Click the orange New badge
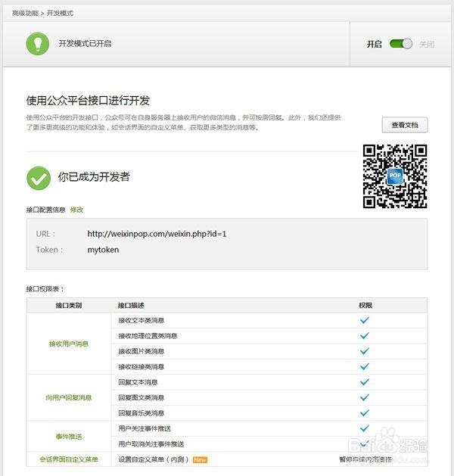The image size is (454, 476). (x=200, y=459)
